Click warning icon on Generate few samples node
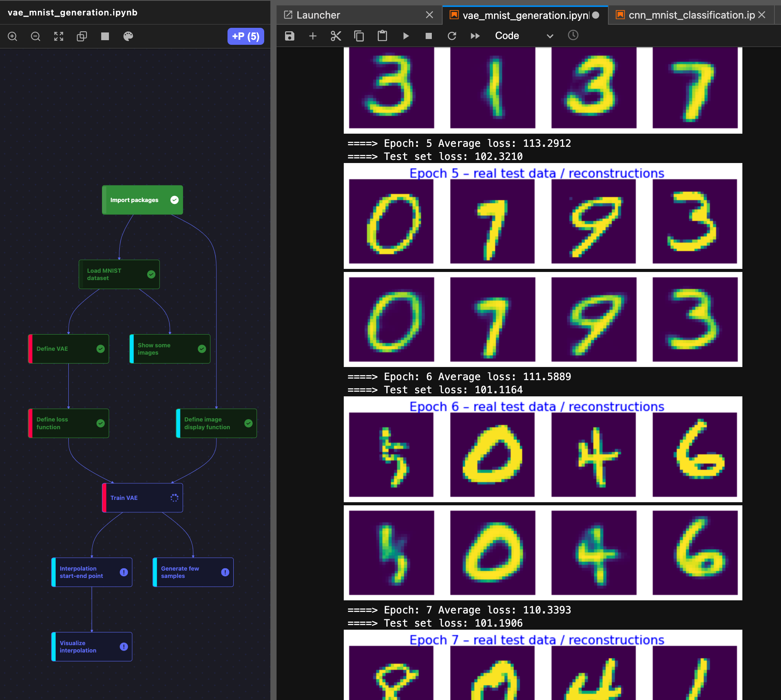 click(225, 572)
